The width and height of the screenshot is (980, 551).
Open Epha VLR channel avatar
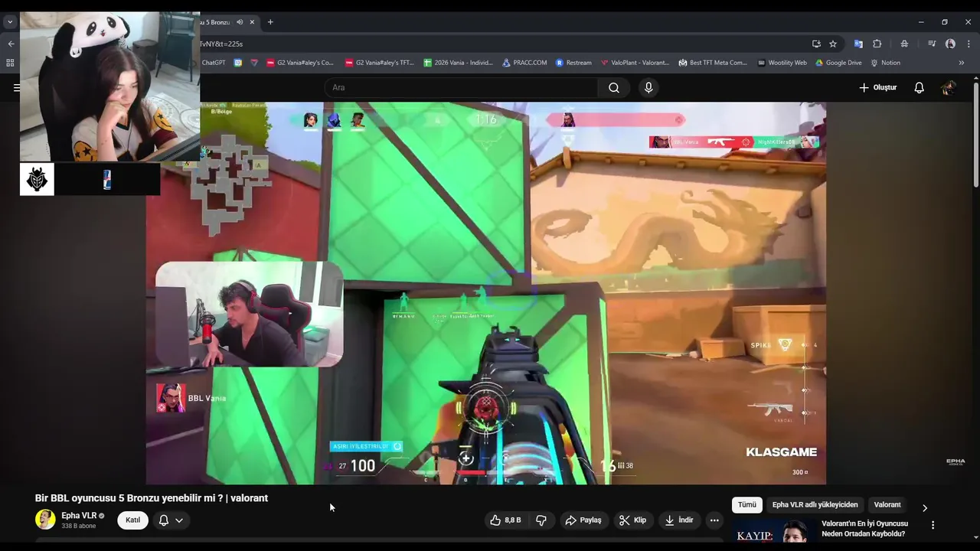point(45,520)
